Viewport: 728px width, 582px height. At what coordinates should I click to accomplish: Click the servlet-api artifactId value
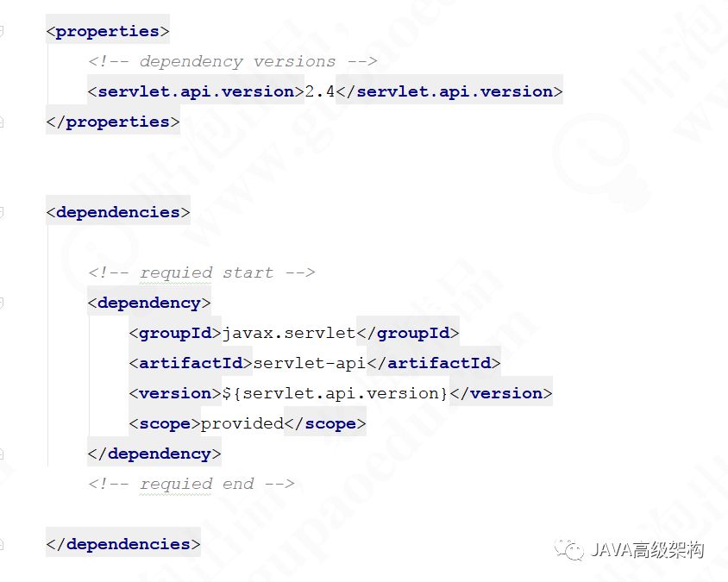[310, 363]
